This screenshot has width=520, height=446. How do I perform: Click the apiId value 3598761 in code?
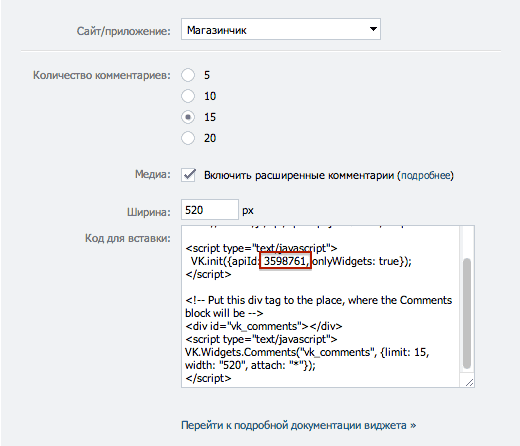(x=284, y=261)
